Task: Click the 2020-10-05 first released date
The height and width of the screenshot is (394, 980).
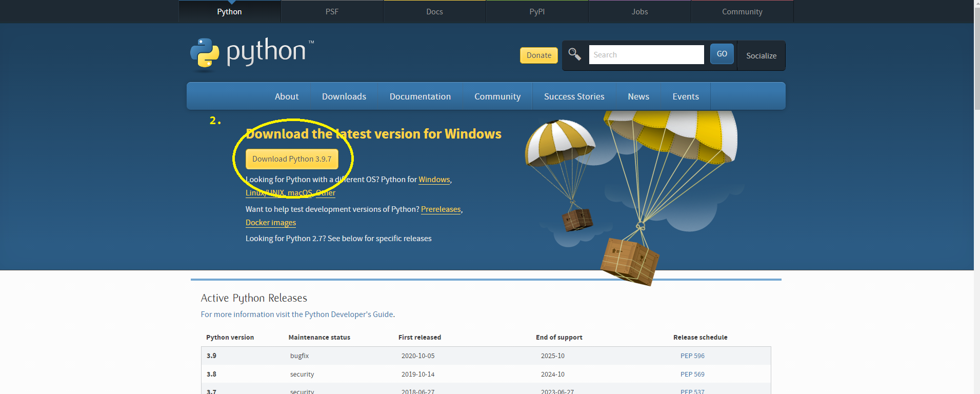Action: (x=418, y=356)
